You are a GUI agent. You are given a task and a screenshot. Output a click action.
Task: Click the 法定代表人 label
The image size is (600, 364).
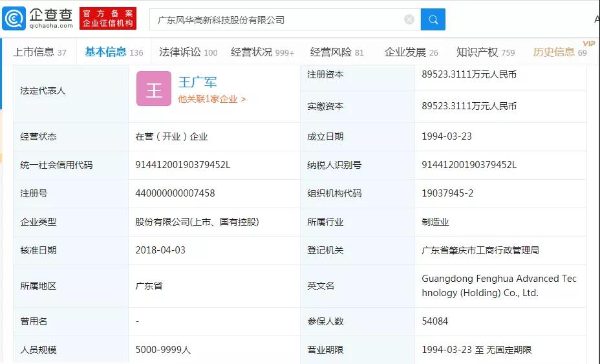[43, 91]
